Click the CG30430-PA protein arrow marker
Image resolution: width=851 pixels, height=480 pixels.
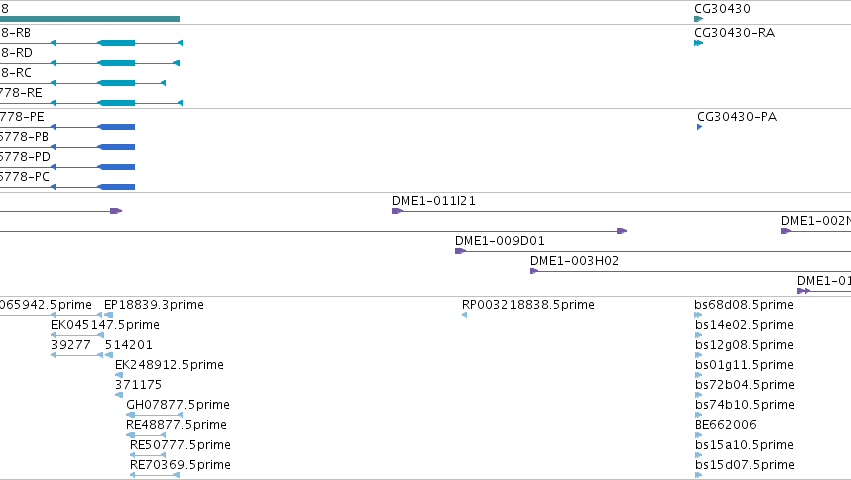pyautogui.click(x=700, y=127)
